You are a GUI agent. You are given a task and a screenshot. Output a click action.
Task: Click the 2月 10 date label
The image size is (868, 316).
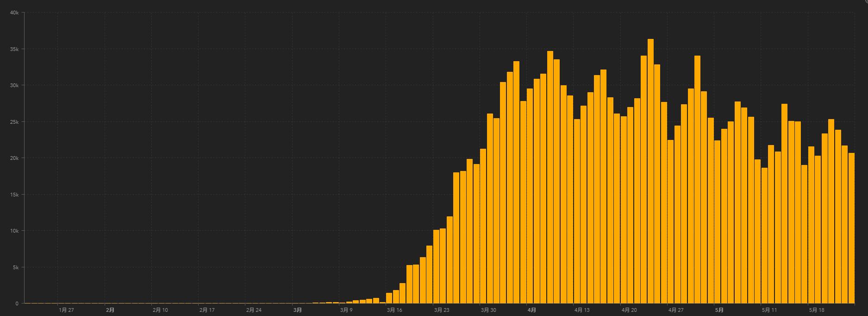point(160,310)
